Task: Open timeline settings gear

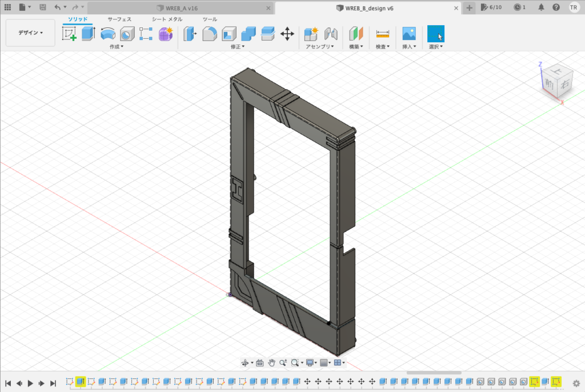Action: 576,383
